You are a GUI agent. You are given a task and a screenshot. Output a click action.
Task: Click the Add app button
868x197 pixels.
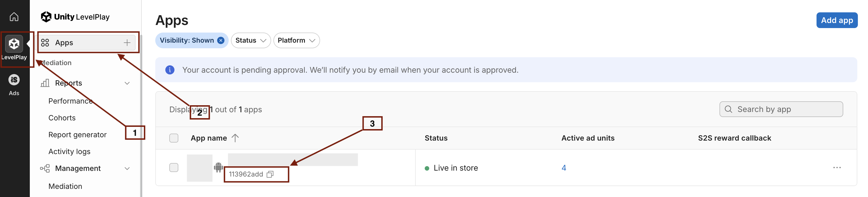[837, 20]
